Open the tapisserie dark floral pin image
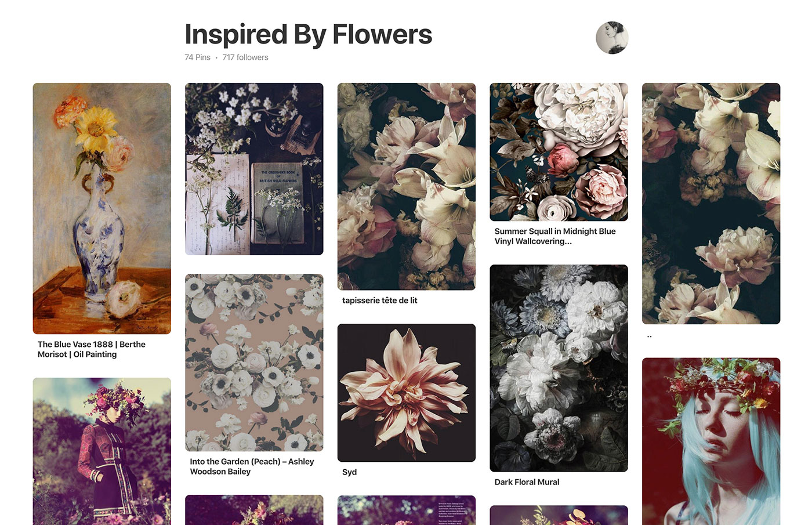Screen dimensions: 812x525 pos(406,186)
